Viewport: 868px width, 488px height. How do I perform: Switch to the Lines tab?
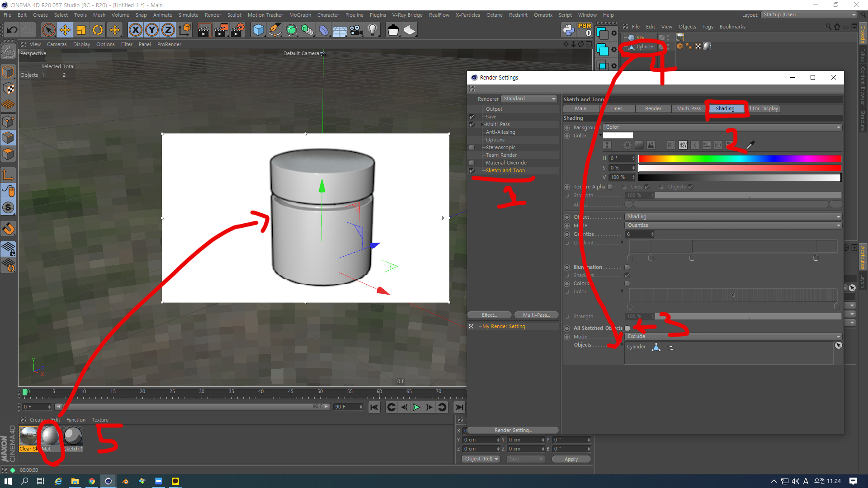pos(617,109)
